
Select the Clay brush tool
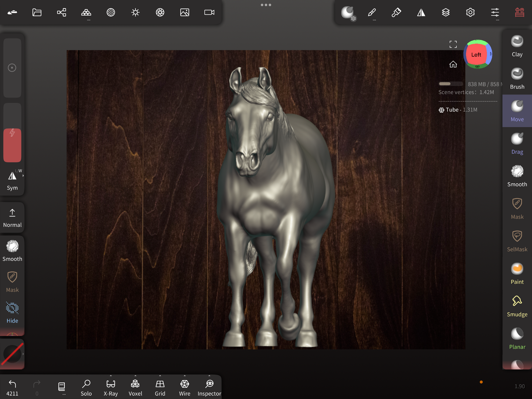pyautogui.click(x=517, y=46)
